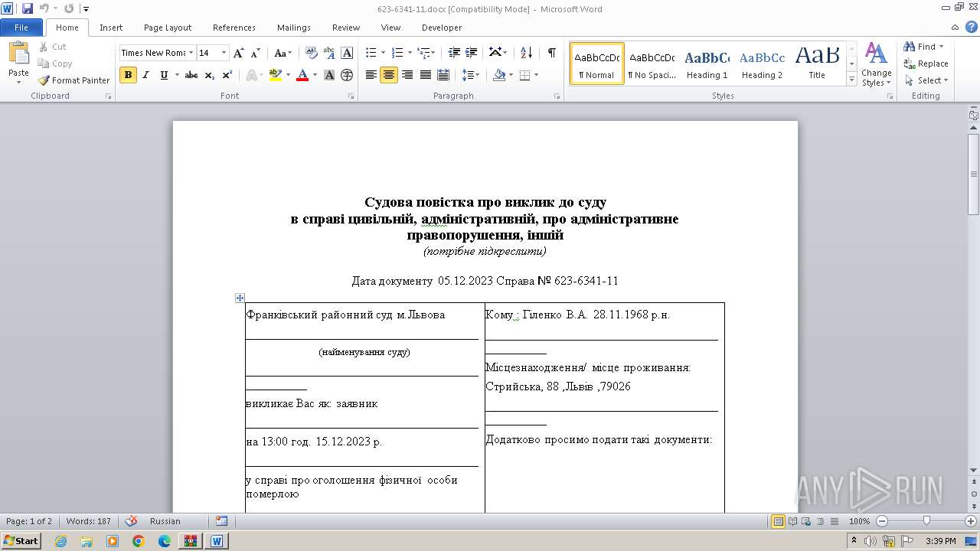This screenshot has height=551, width=980.
Task: Click the Paste icon
Action: click(x=18, y=54)
